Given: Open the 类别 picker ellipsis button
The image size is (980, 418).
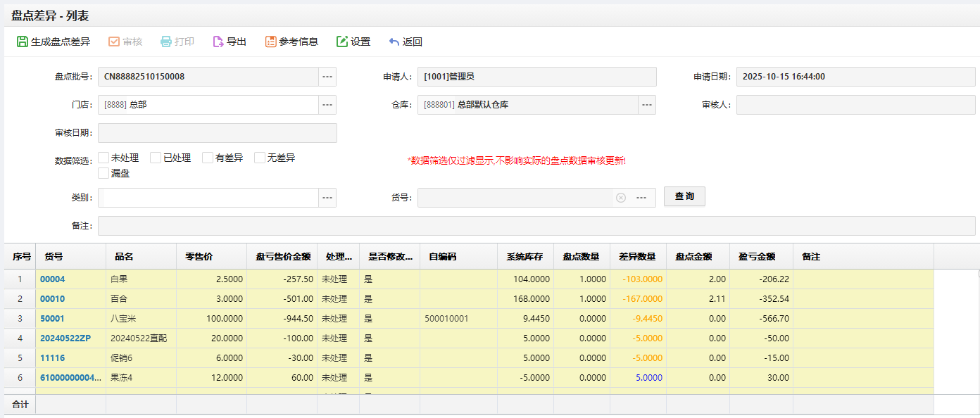Looking at the screenshot, I should [327, 198].
